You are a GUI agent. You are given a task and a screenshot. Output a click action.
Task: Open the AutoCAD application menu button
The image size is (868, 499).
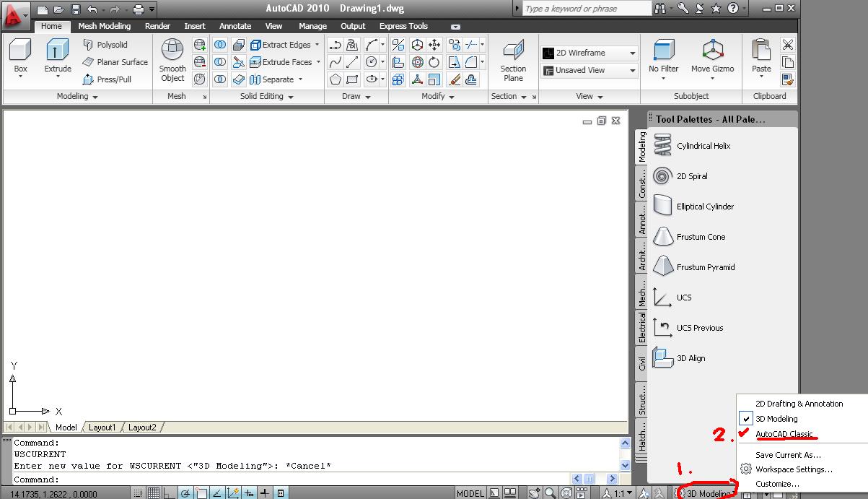point(16,15)
